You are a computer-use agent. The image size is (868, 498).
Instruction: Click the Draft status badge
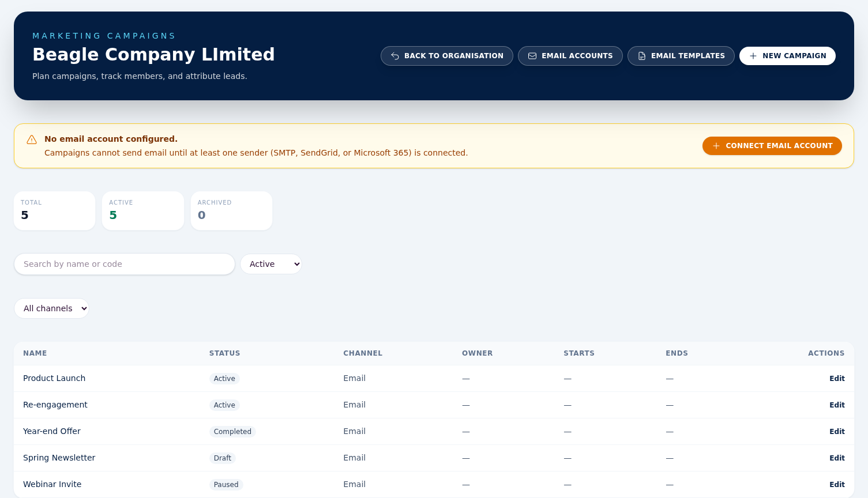[223, 458]
